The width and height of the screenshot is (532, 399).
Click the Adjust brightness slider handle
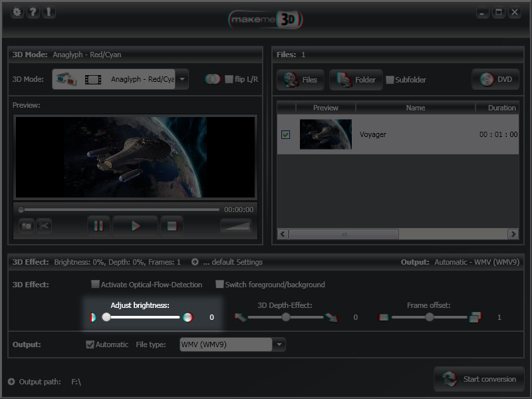tap(106, 317)
